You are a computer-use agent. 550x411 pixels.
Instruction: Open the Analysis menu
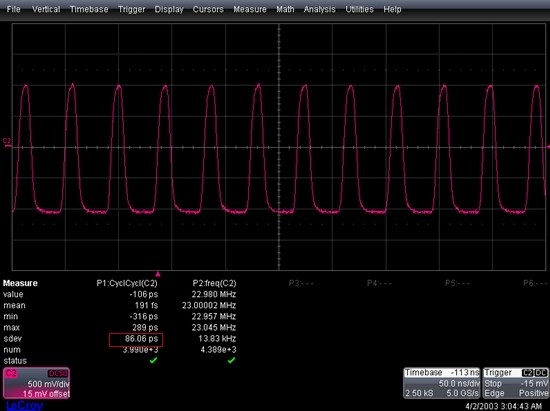tap(320, 9)
